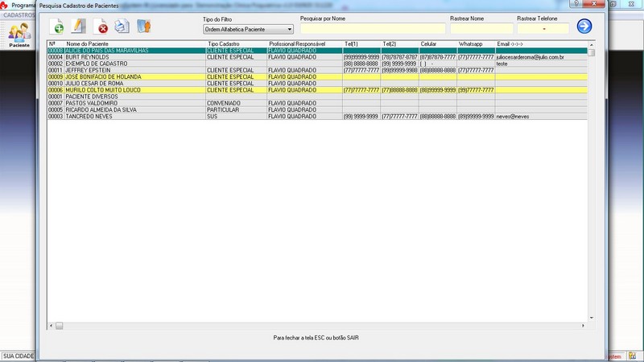Click 'teste' email cell of Exemplo de Cadastro
The width and height of the screenshot is (644, 362).
[x=541, y=64]
